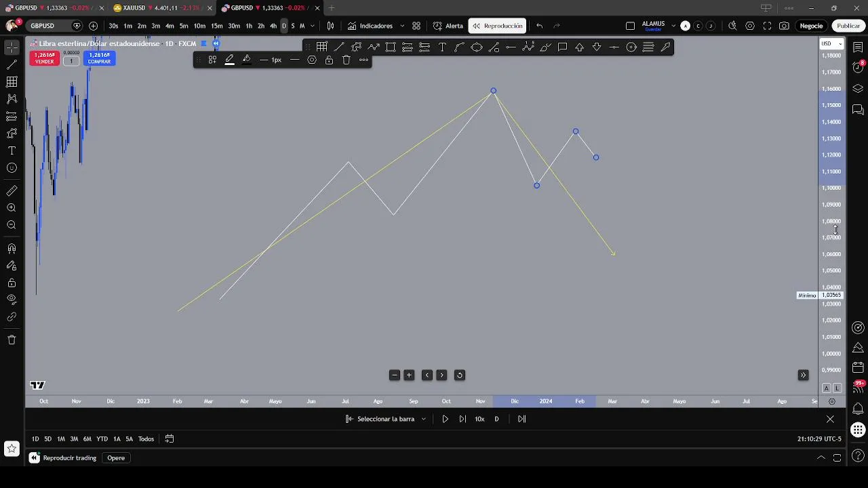Select the rectangle shape tool in favorites bar
This screenshot has width=868, height=488.
(x=391, y=47)
